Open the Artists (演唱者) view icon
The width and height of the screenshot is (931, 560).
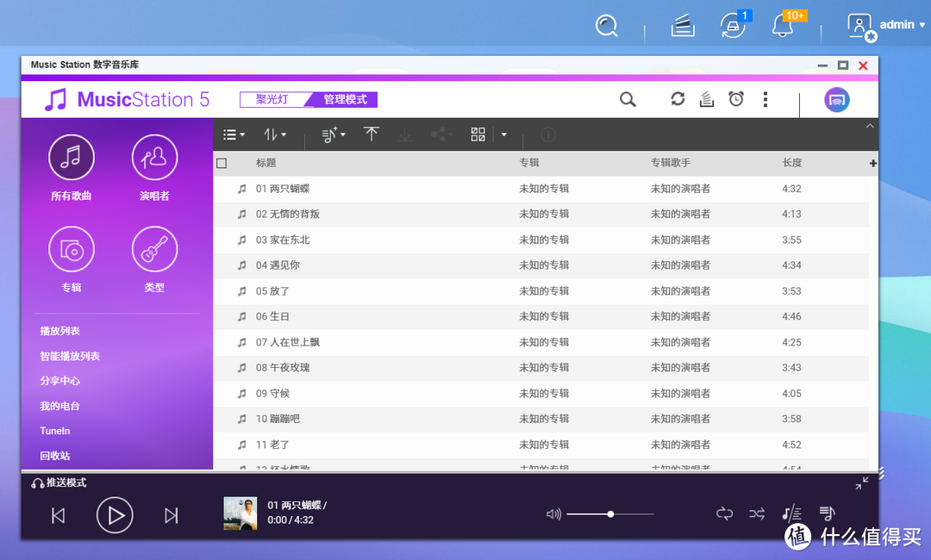pyautogui.click(x=154, y=158)
